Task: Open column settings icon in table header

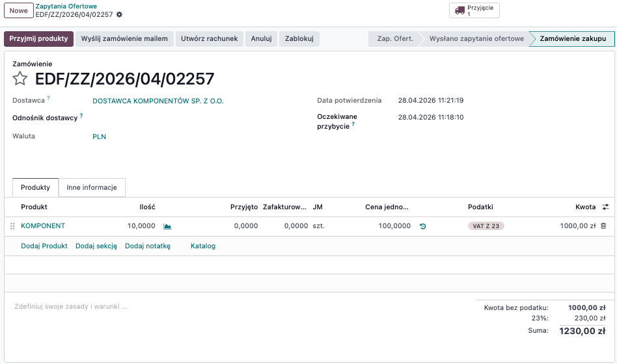Action: tap(605, 207)
